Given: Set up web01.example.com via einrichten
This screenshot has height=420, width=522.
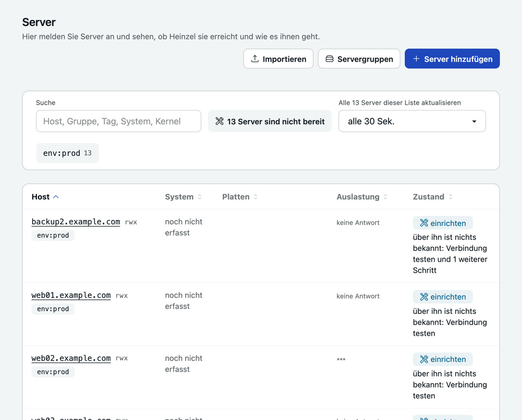Looking at the screenshot, I should coord(443,297).
